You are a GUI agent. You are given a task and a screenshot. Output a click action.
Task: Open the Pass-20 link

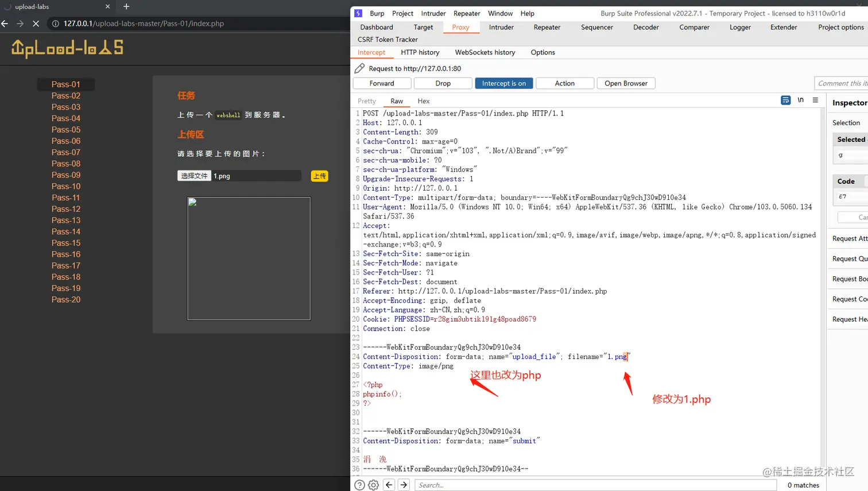pos(66,299)
